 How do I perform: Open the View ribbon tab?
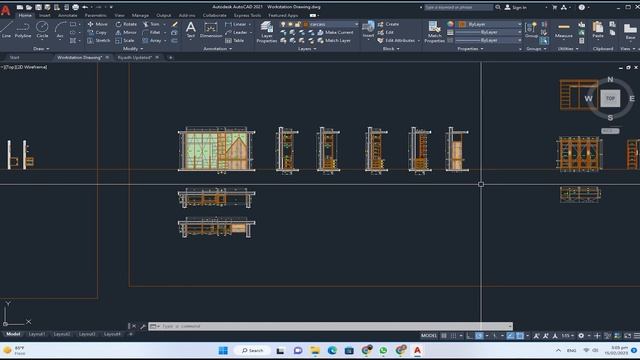click(119, 15)
